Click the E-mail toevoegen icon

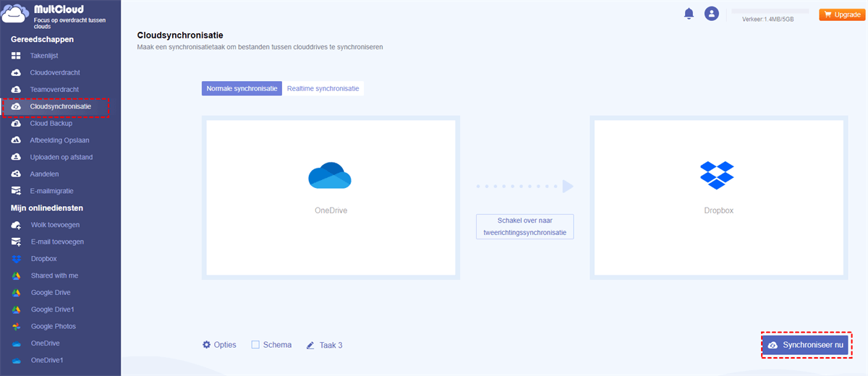click(x=16, y=242)
